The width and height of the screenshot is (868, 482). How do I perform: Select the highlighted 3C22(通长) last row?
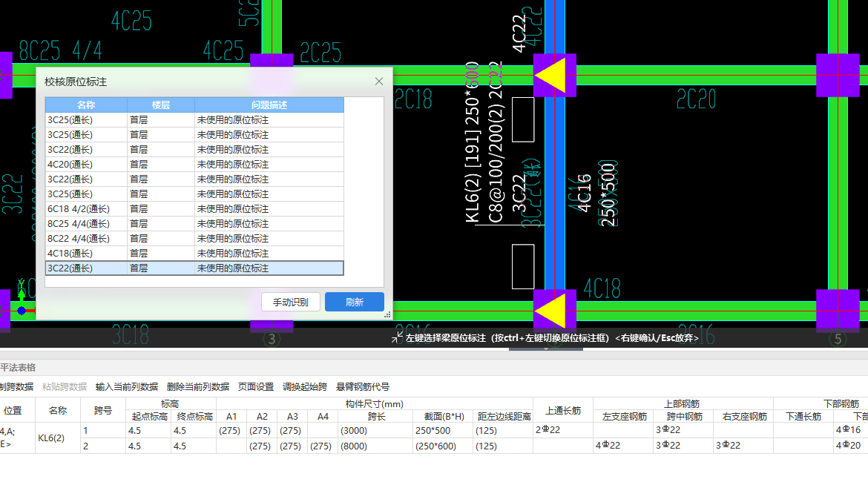[x=194, y=268]
